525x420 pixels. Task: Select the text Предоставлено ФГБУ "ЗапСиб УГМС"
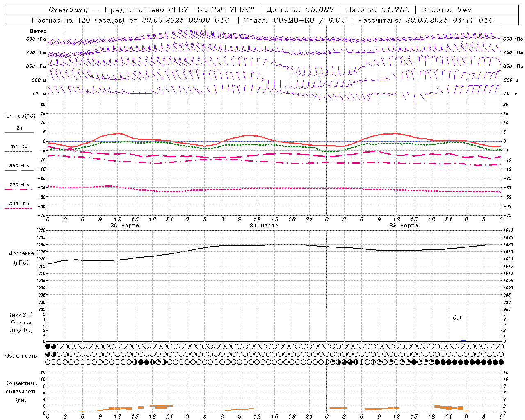[x=180, y=10]
